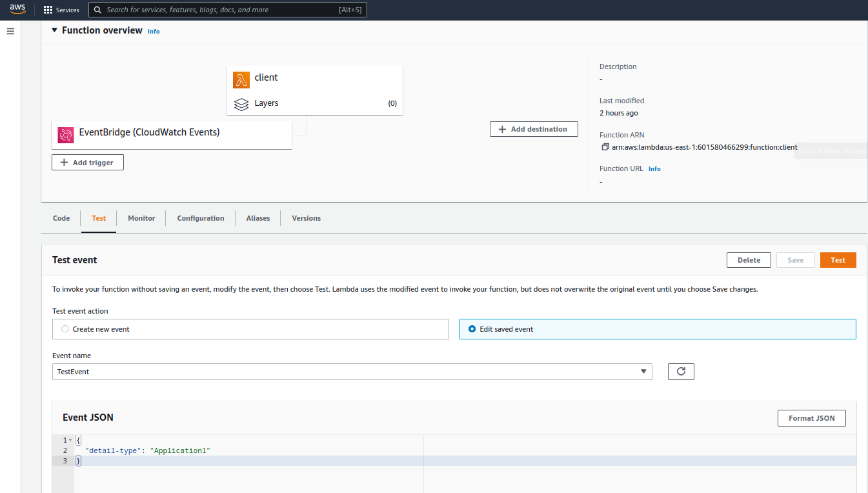Fold JSON line 1 in editor
868x493 pixels.
click(70, 440)
